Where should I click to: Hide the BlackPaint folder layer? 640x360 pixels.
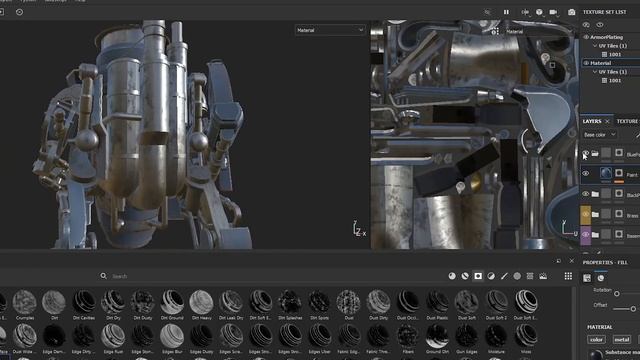coord(585,194)
